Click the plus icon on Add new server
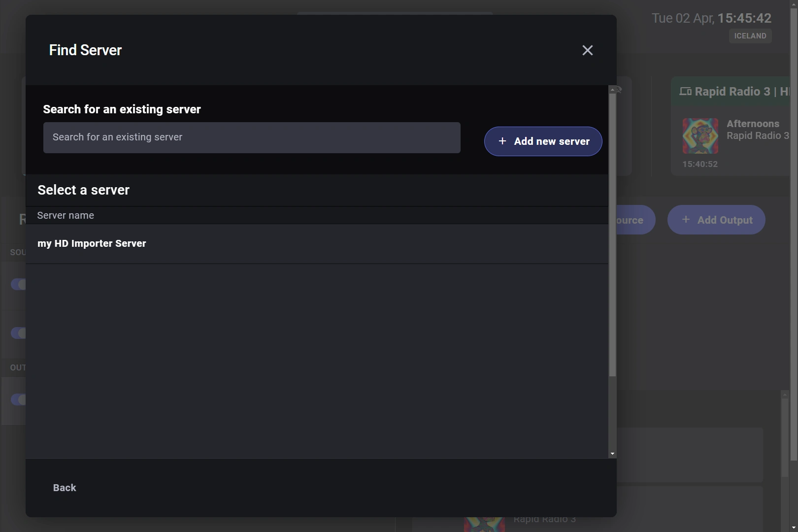Screen dimensions: 798x532 502,141
